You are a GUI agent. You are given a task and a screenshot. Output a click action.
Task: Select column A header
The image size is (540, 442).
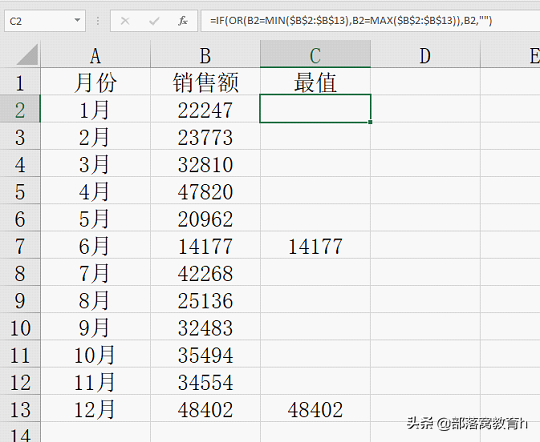(95, 55)
